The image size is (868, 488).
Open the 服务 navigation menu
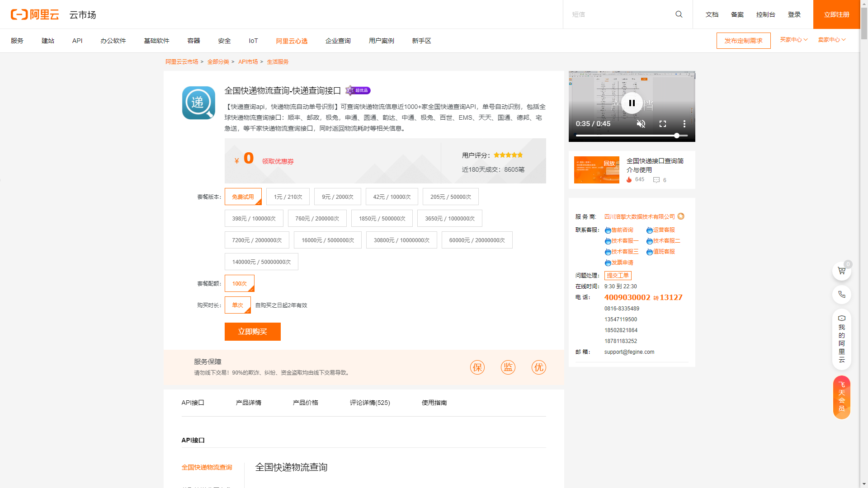(17, 41)
